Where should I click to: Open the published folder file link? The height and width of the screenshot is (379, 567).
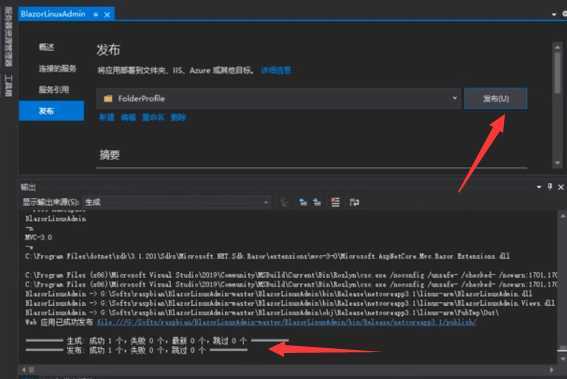tap(286, 322)
